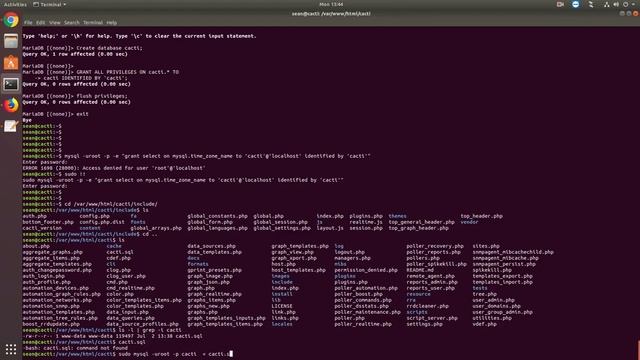Open the Text Editor dock icon
The width and height of the screenshot is (640, 360).
tap(11, 126)
